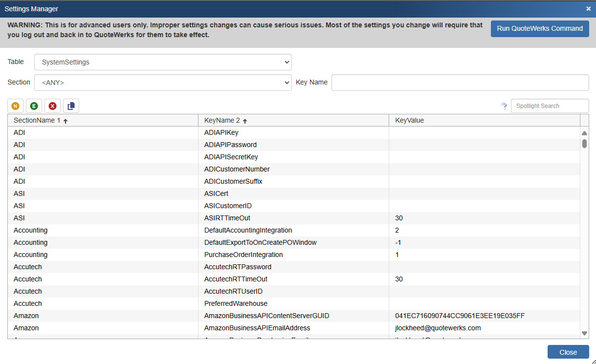Click the spotlight icon beside search box
596x364 pixels.
[504, 106]
